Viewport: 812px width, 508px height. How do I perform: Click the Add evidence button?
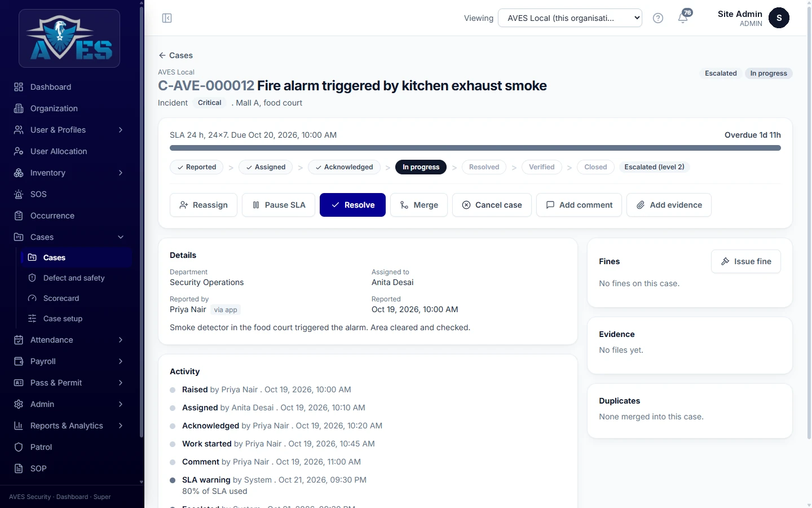click(x=669, y=205)
